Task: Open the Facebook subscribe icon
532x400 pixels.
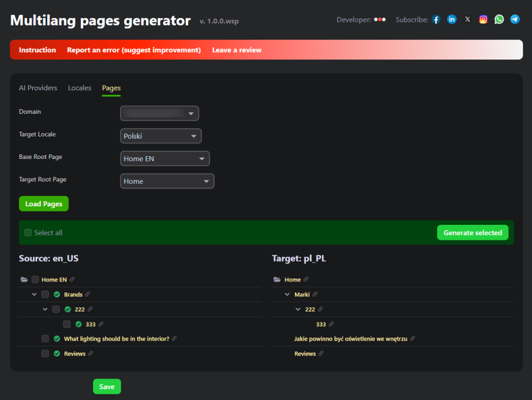Action: pos(436,20)
